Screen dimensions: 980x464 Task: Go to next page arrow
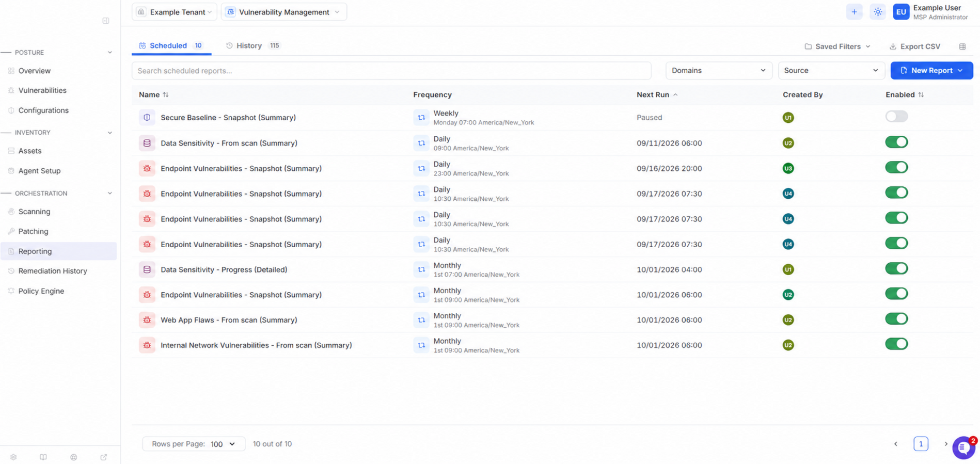tap(946, 444)
